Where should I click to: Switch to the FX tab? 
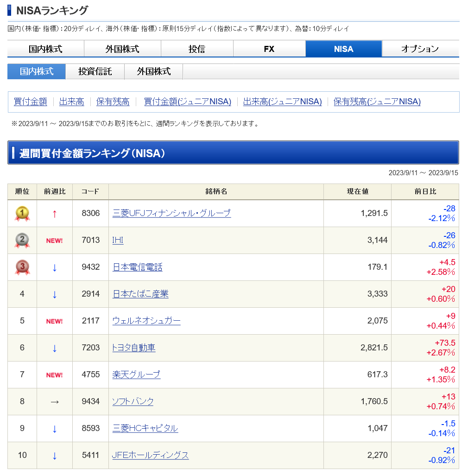[x=269, y=48]
